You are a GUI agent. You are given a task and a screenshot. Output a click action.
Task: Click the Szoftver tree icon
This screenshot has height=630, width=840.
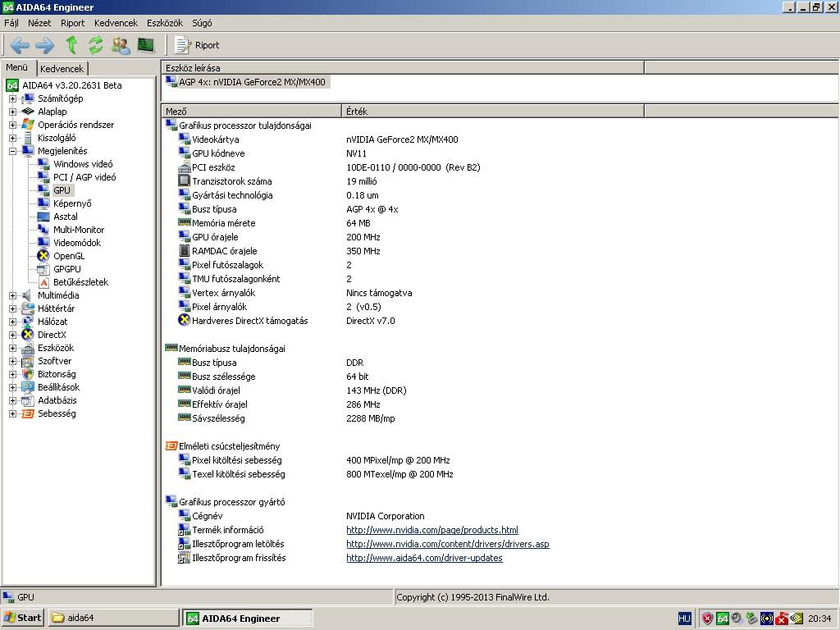tap(27, 361)
